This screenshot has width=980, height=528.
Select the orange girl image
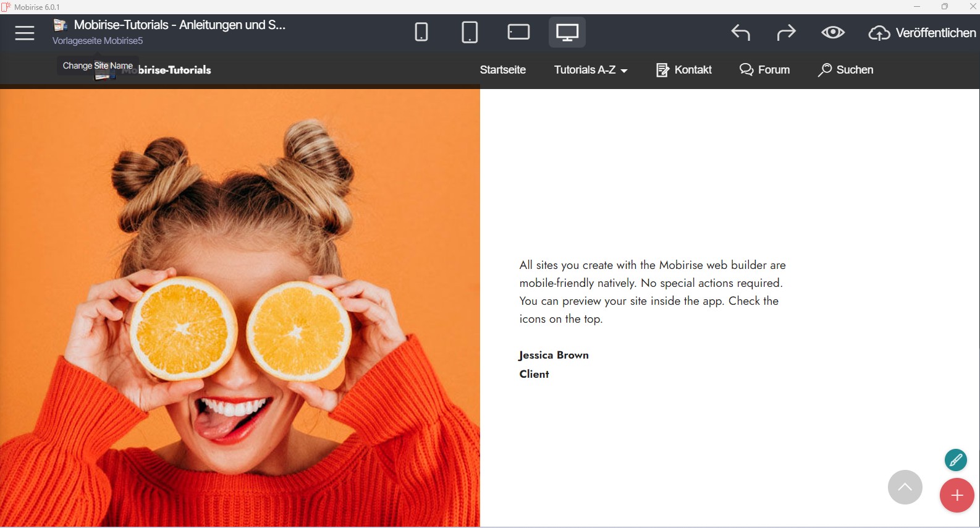pos(240,308)
